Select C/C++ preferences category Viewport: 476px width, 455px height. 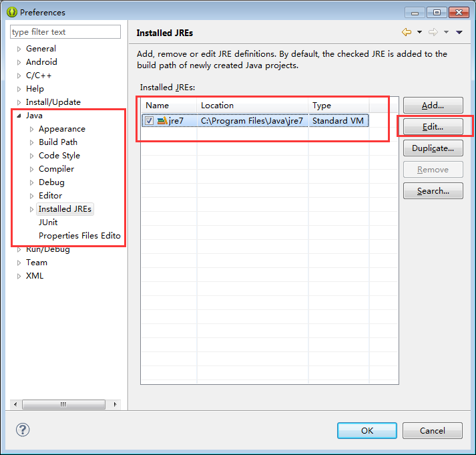(x=39, y=75)
